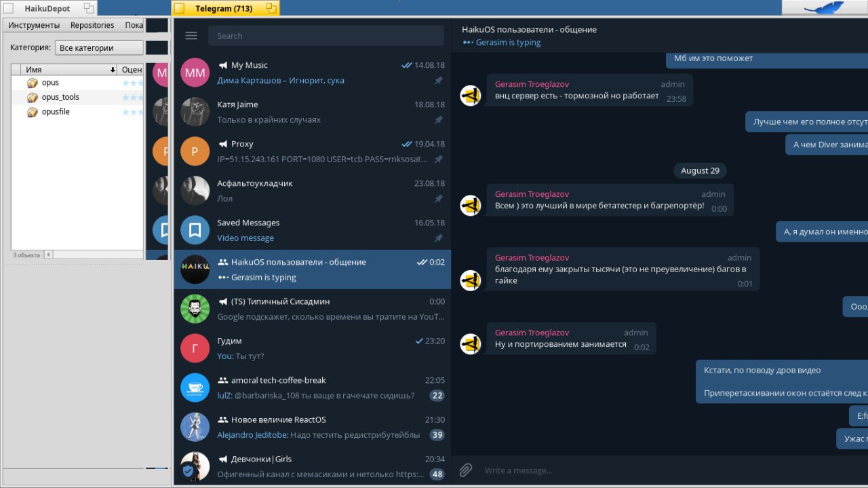
Task: Click the Оцен column header in HaikuDepot
Action: tap(131, 69)
